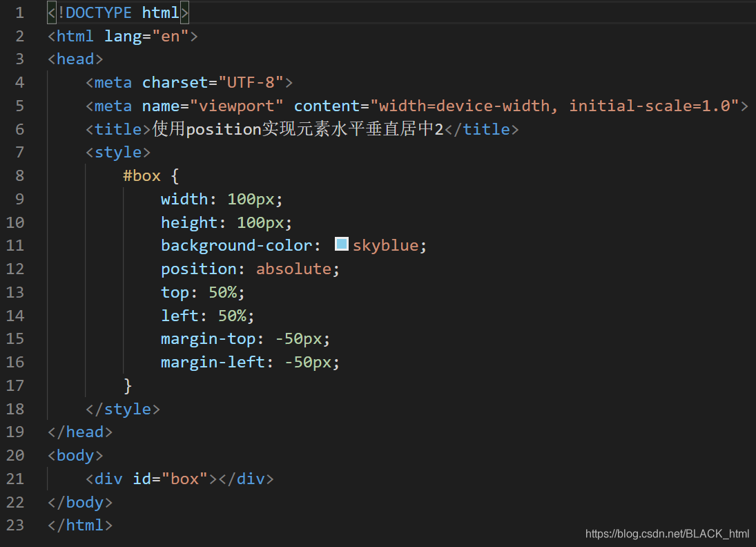This screenshot has width=756, height=547.
Task: Click the "viewport" name value
Action: coord(236,106)
